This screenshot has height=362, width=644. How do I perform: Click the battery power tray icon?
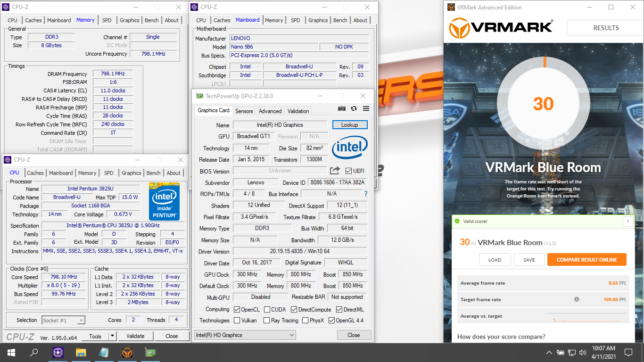(x=561, y=353)
